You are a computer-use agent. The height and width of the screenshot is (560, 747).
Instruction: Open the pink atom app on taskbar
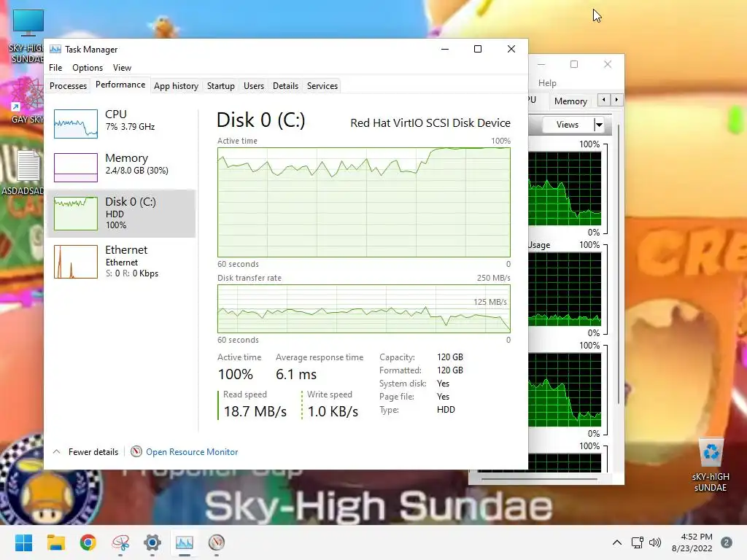pos(120,542)
